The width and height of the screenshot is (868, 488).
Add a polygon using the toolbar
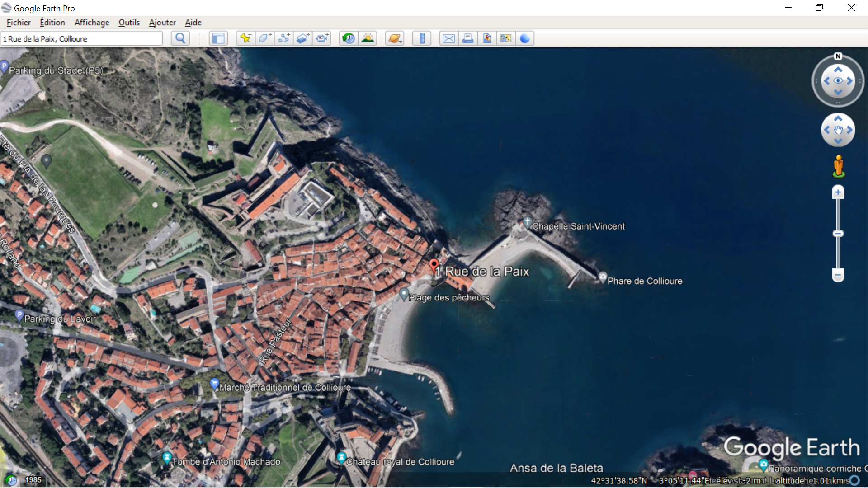tap(265, 38)
